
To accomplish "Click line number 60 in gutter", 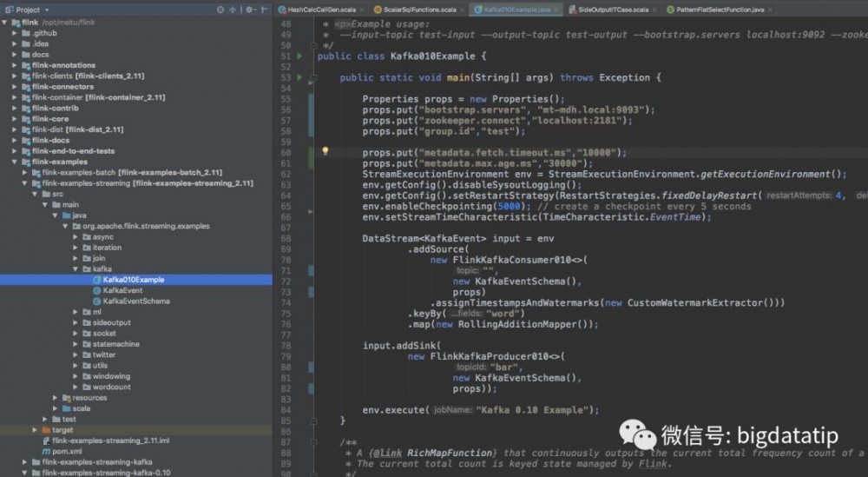I will click(x=286, y=153).
